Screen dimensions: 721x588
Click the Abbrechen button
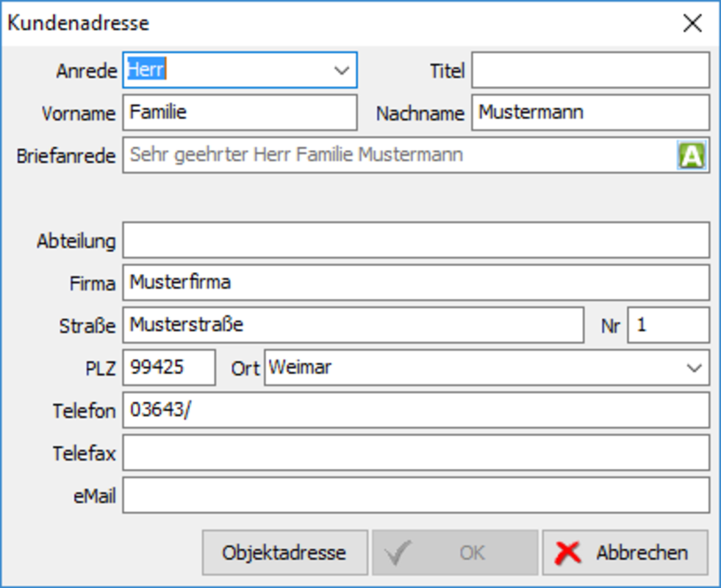point(625,553)
